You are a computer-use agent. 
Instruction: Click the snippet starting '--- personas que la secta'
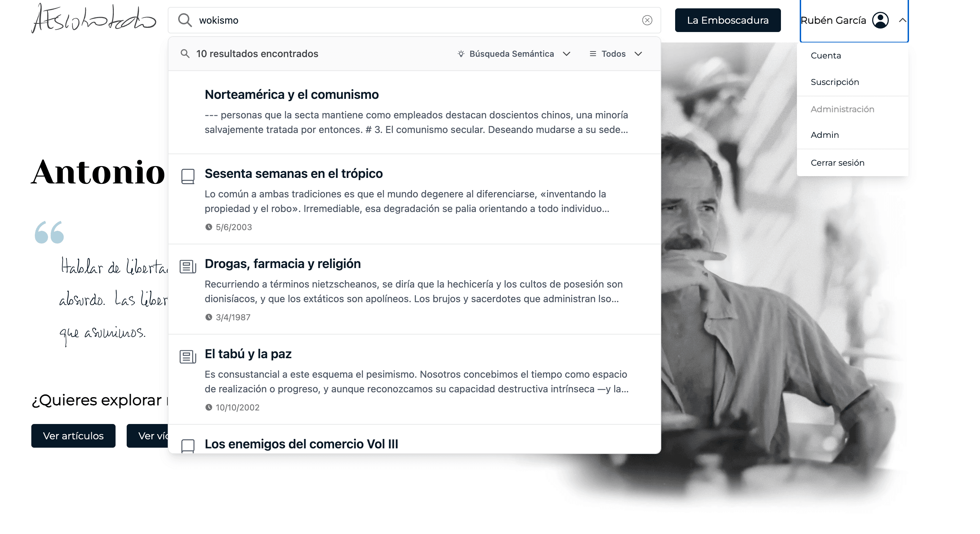click(x=416, y=122)
